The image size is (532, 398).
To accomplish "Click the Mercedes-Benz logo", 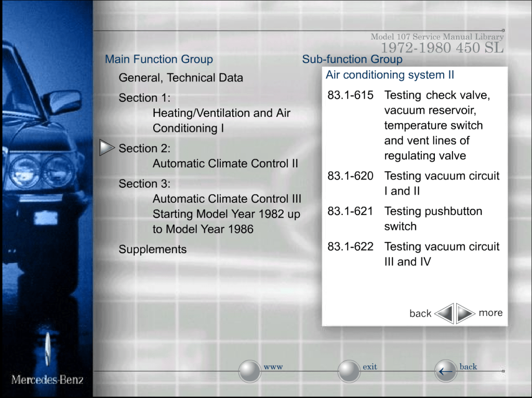I will pyautogui.click(x=47, y=379).
